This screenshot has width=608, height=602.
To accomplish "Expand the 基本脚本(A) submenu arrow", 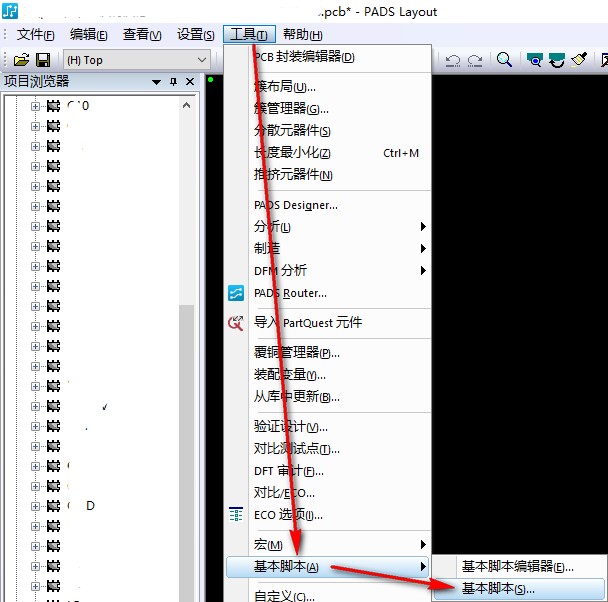I will (x=423, y=567).
